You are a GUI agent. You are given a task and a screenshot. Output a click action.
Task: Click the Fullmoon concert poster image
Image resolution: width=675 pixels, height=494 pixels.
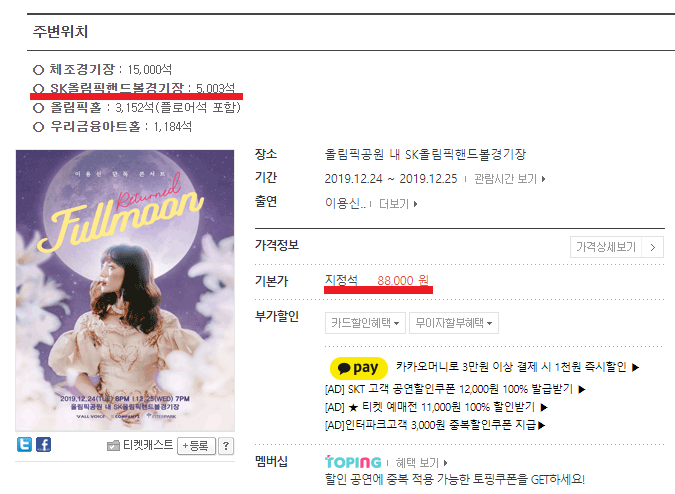click(125, 290)
